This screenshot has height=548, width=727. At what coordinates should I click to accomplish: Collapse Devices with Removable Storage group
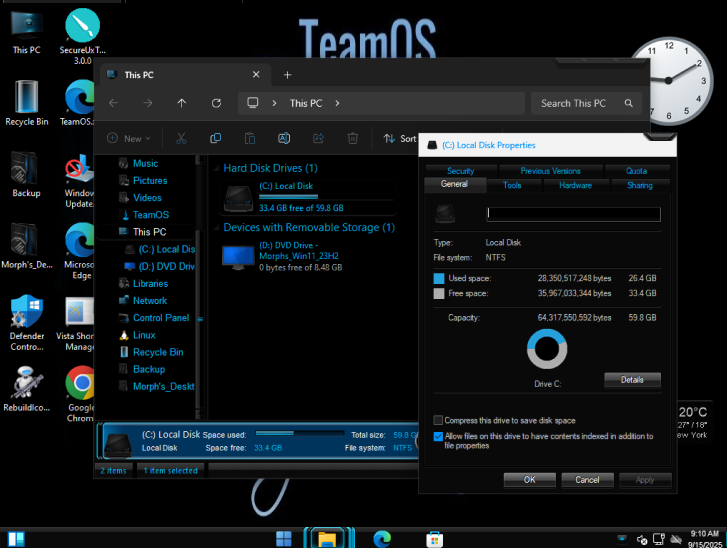[x=216, y=228]
